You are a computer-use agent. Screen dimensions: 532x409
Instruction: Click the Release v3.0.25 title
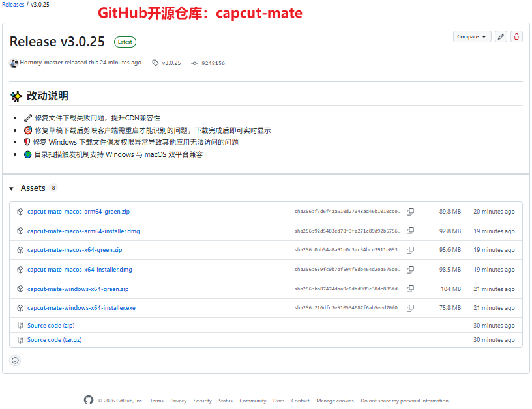[57, 42]
